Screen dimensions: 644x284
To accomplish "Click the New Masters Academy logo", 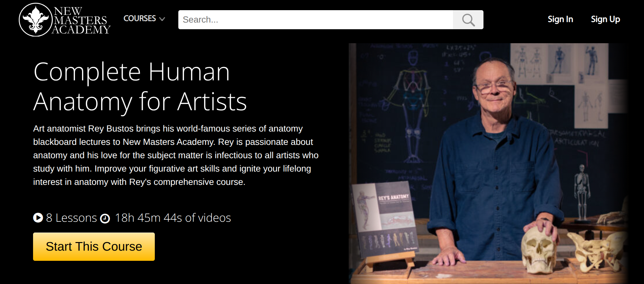I will pyautogui.click(x=65, y=20).
